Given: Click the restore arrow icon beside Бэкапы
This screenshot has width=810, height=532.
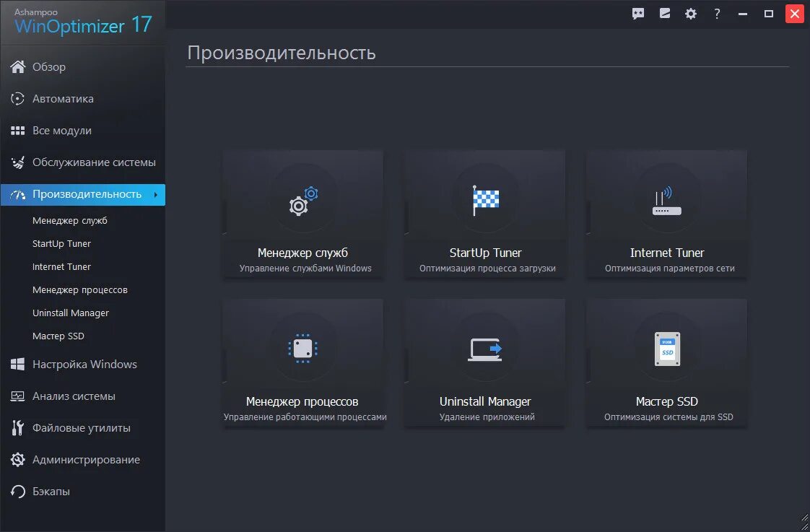Looking at the screenshot, I should [17, 492].
